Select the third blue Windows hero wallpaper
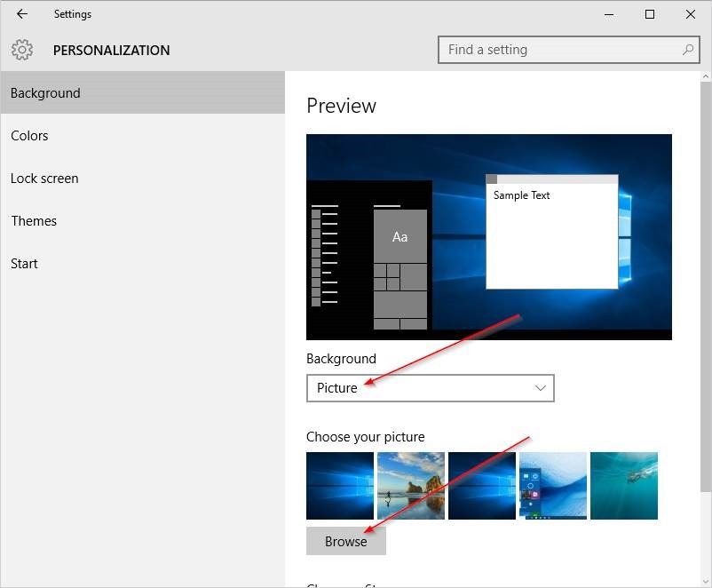 pos(481,485)
